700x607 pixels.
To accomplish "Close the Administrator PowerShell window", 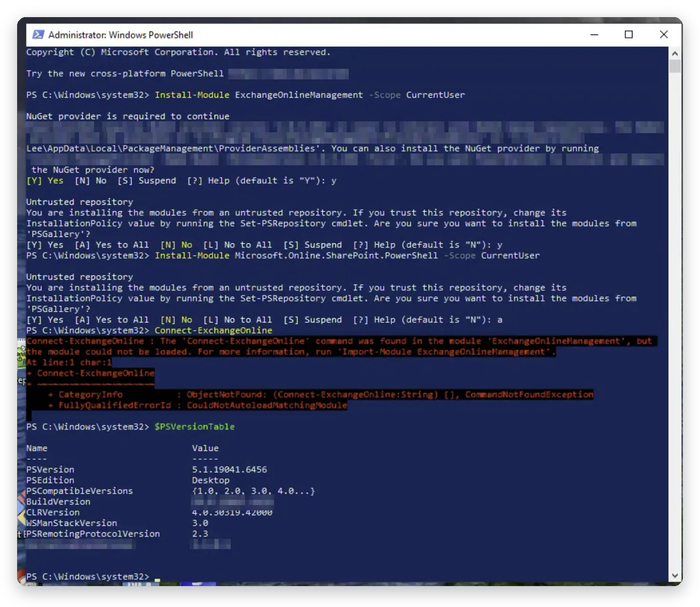I will click(664, 35).
